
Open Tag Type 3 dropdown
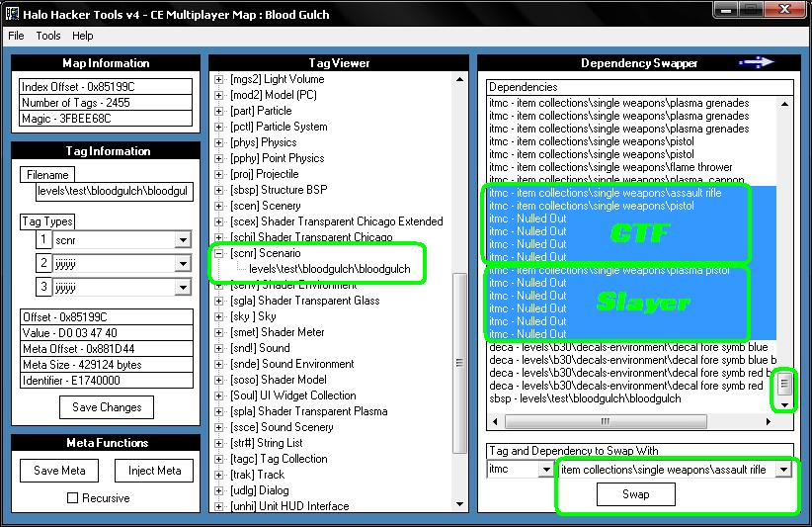pos(183,287)
